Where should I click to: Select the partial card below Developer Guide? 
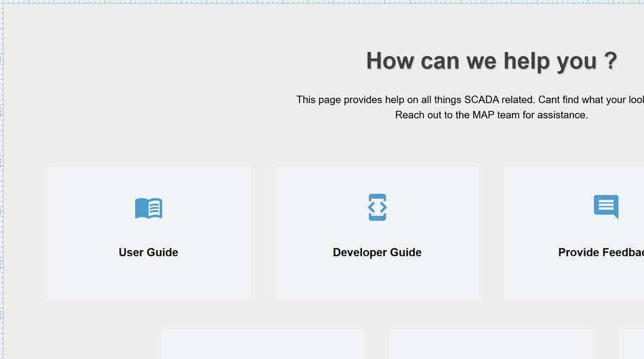click(x=491, y=345)
